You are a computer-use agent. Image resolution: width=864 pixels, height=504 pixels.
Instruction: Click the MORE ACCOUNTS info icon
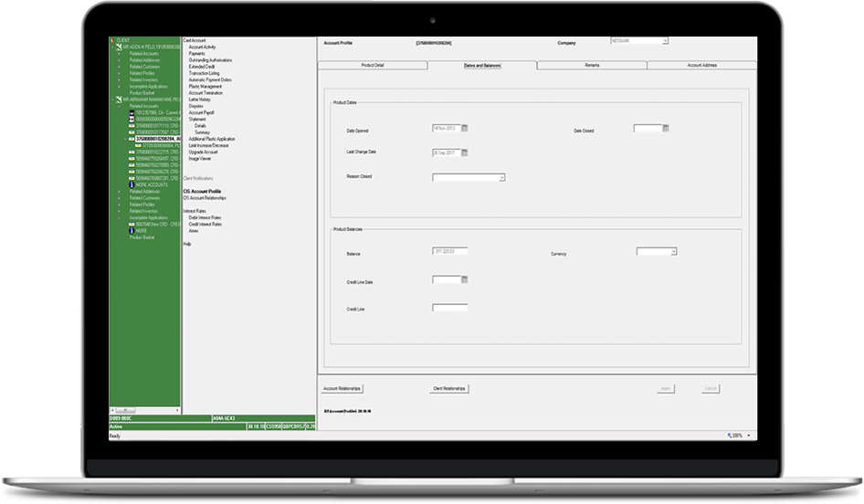click(x=132, y=184)
